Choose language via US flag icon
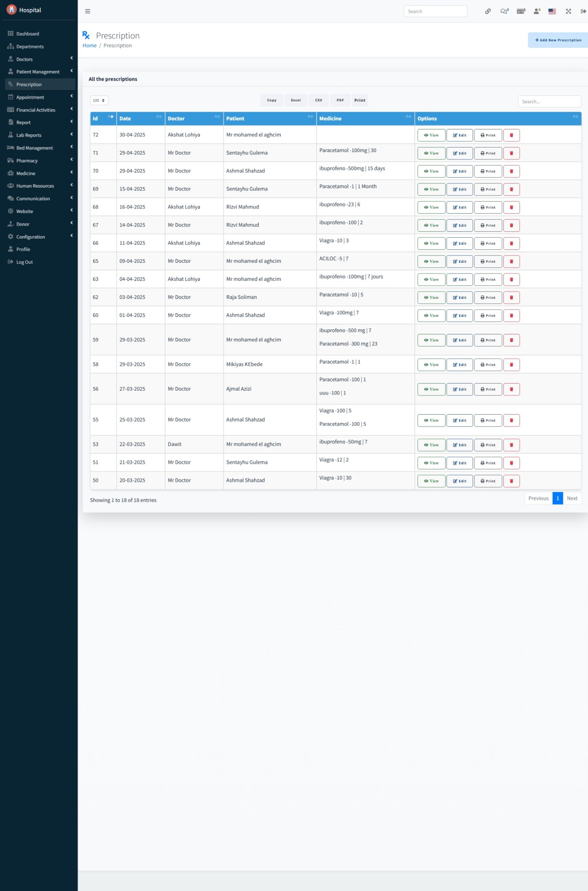Viewport: 588px width, 891px height. point(552,11)
